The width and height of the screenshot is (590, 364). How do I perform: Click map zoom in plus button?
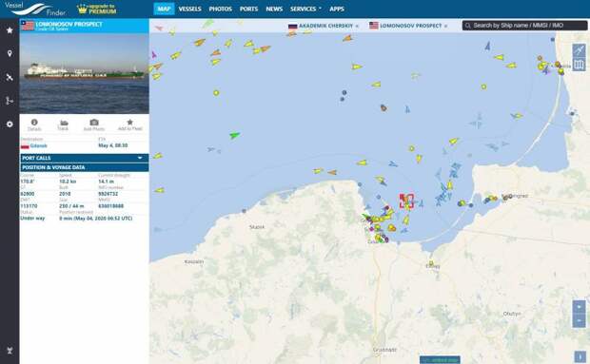click(580, 307)
